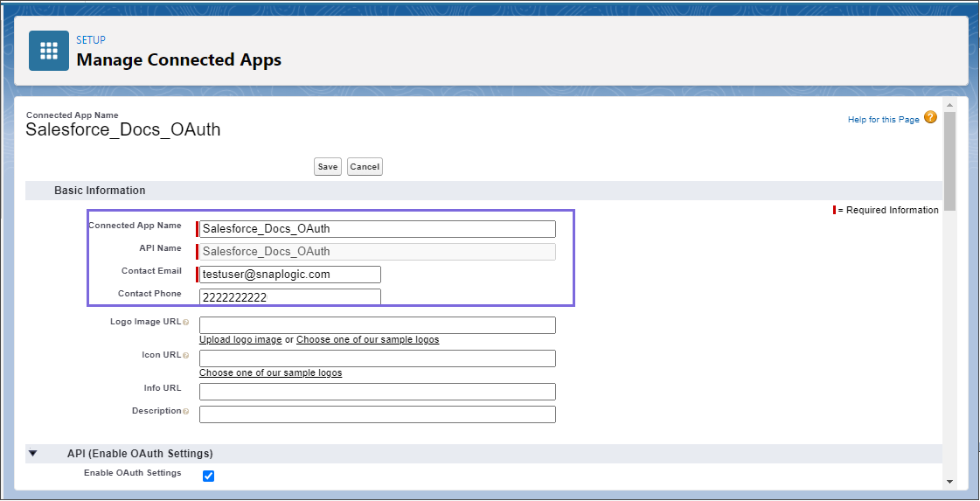The height and width of the screenshot is (501, 980).
Task: Click the Salesforce_Docs_OAuth page heading
Action: [x=123, y=129]
